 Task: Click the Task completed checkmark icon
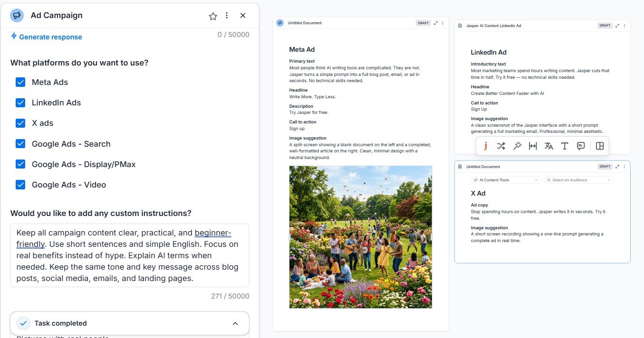(x=23, y=323)
